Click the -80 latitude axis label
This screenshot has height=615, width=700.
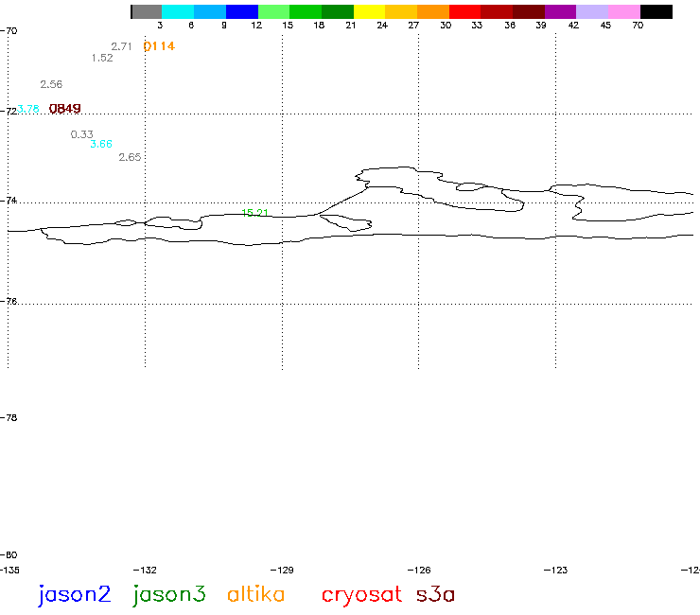(x=9, y=554)
